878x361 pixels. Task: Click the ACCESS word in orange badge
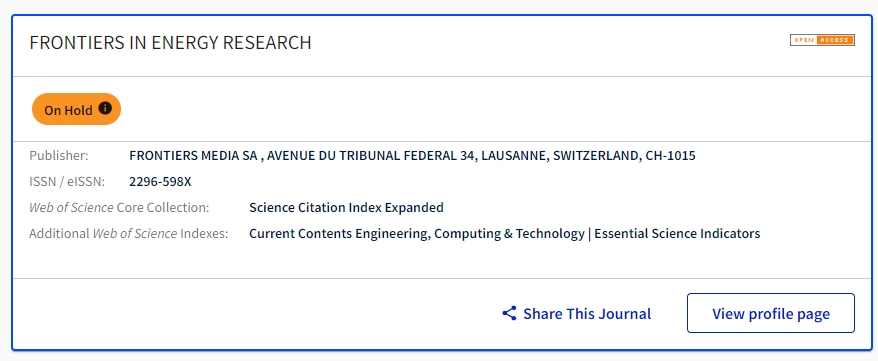point(835,40)
